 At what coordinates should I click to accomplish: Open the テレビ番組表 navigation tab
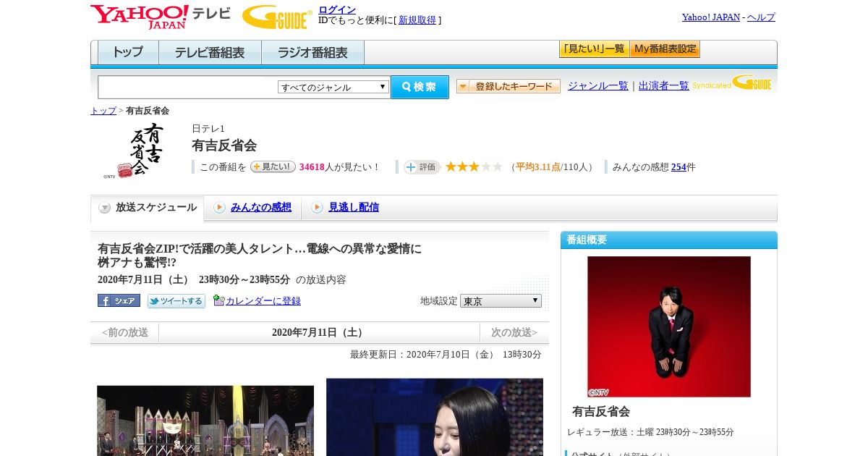[210, 53]
